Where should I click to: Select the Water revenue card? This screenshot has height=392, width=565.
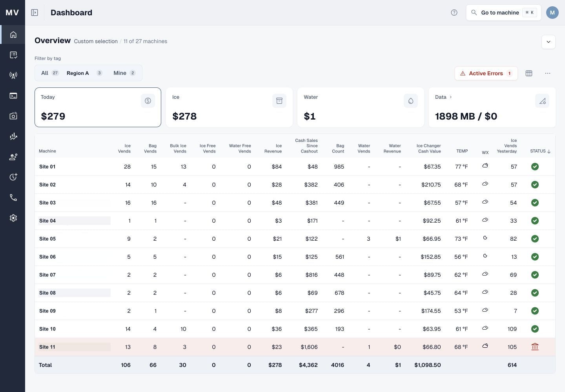[361, 107]
